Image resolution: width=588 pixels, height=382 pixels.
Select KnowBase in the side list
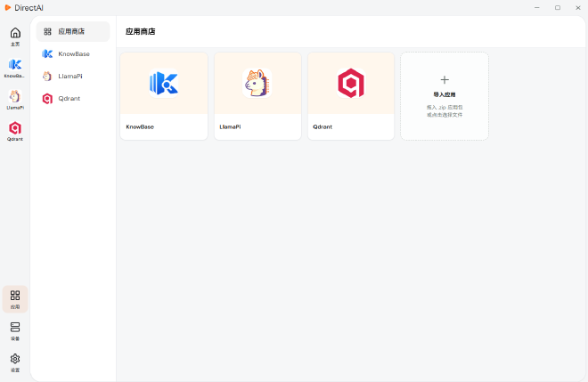click(73, 54)
